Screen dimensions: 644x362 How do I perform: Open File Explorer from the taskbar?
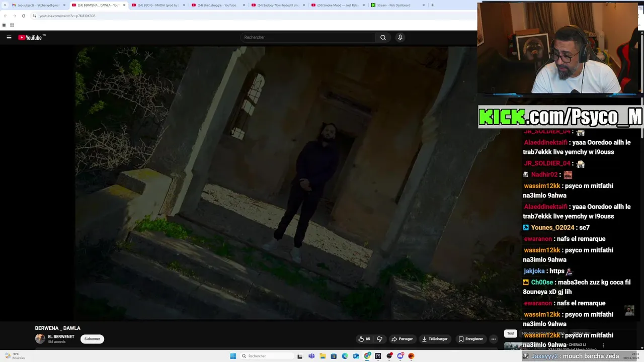[323, 356]
